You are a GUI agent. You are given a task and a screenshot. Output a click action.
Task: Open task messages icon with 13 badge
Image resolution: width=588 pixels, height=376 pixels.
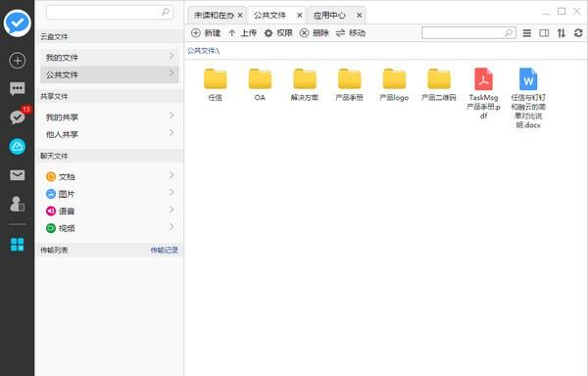pyautogui.click(x=18, y=117)
